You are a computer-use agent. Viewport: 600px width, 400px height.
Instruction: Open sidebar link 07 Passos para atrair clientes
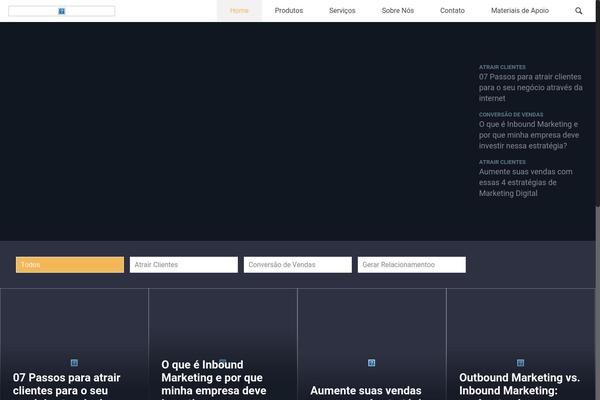point(530,88)
